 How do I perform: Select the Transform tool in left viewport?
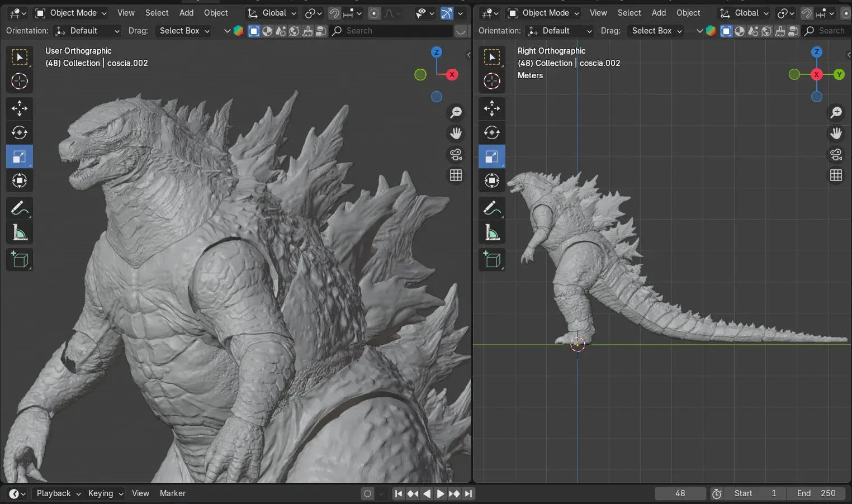pyautogui.click(x=20, y=180)
